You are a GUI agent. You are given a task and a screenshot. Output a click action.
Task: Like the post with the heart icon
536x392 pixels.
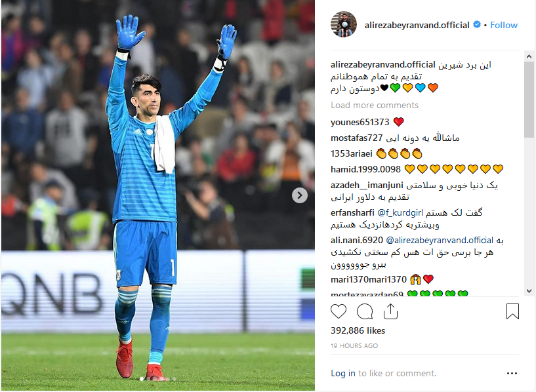(x=339, y=311)
